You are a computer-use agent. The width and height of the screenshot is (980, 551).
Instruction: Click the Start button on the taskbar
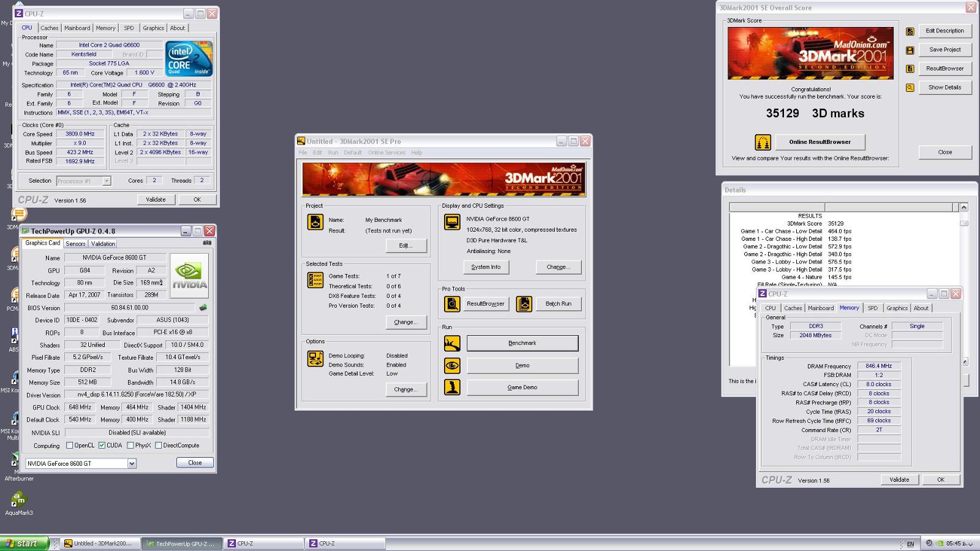pyautogui.click(x=24, y=544)
